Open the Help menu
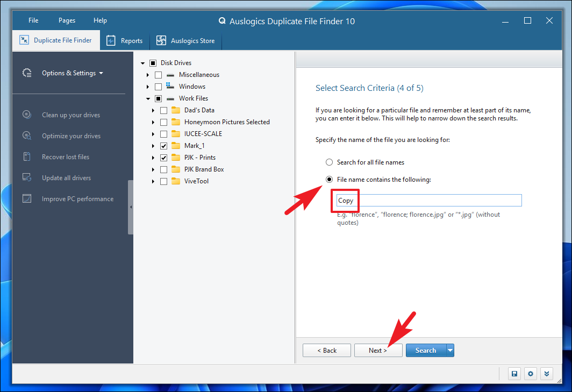 coord(100,20)
